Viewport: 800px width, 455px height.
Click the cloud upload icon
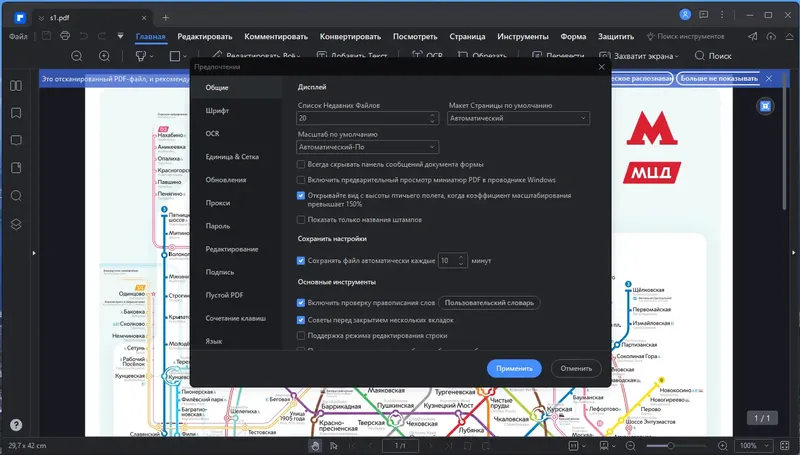tap(771, 36)
